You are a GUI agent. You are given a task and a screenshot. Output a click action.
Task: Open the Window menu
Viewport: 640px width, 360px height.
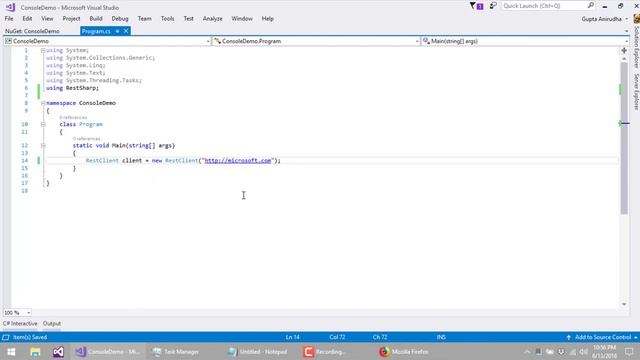[x=242, y=19]
